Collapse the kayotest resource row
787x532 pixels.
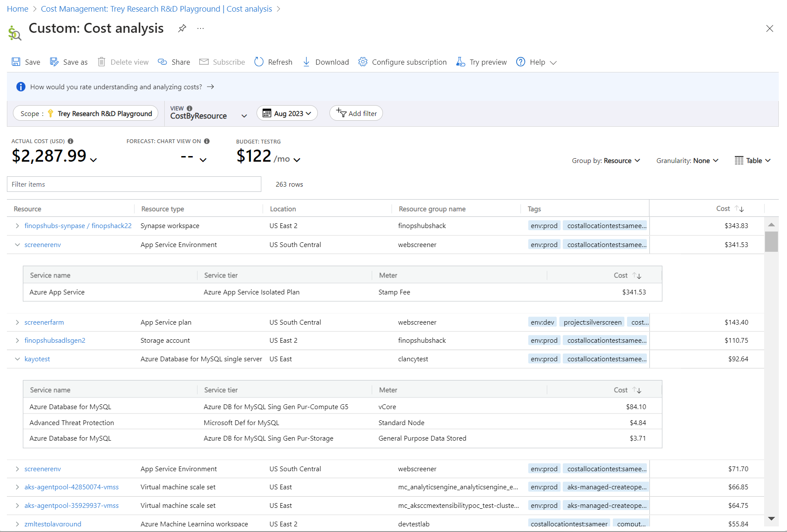[x=17, y=359]
